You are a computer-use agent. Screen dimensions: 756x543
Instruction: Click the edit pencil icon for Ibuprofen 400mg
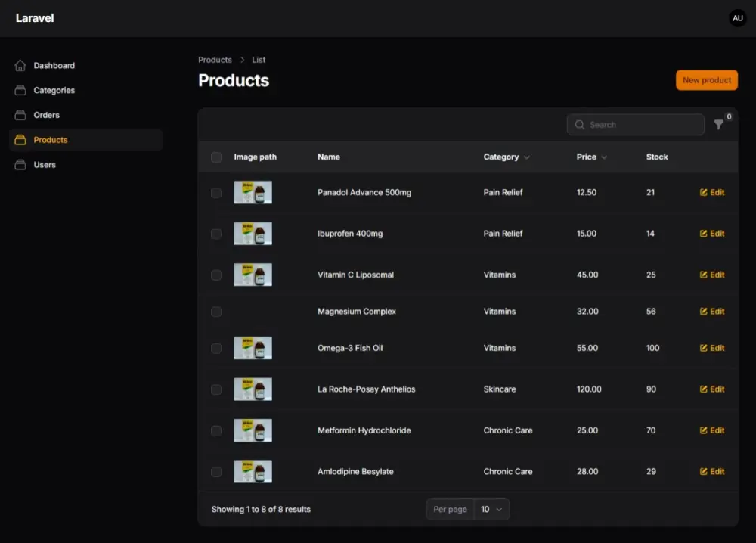(x=704, y=234)
